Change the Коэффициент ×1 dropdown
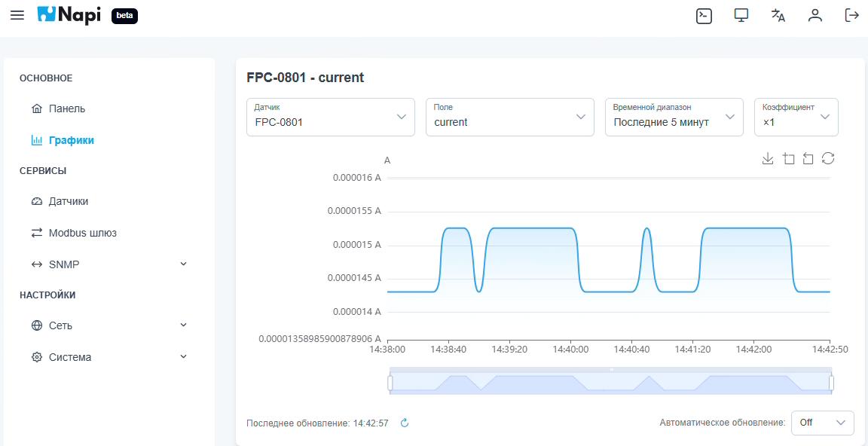Image resolution: width=868 pixels, height=446 pixels. [x=796, y=118]
